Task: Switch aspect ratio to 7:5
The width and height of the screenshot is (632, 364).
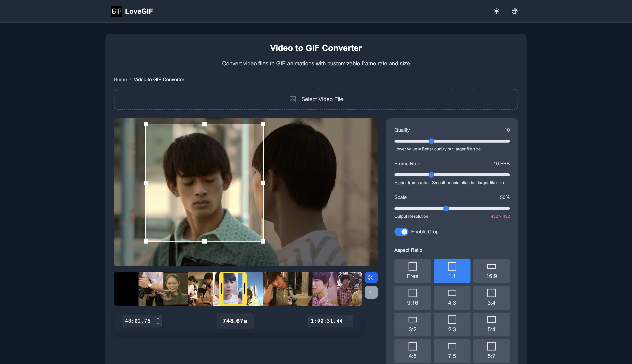Action: tap(452, 351)
